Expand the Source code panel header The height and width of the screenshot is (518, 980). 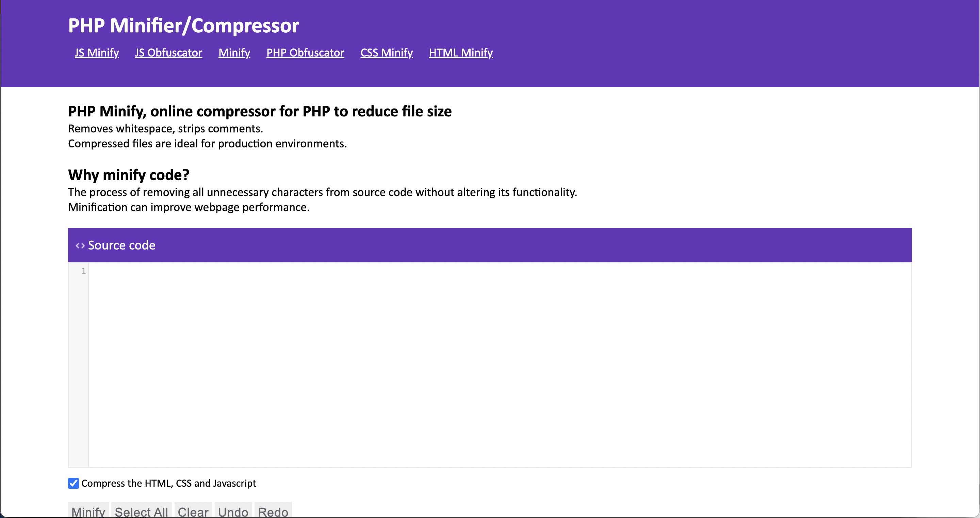click(x=490, y=245)
